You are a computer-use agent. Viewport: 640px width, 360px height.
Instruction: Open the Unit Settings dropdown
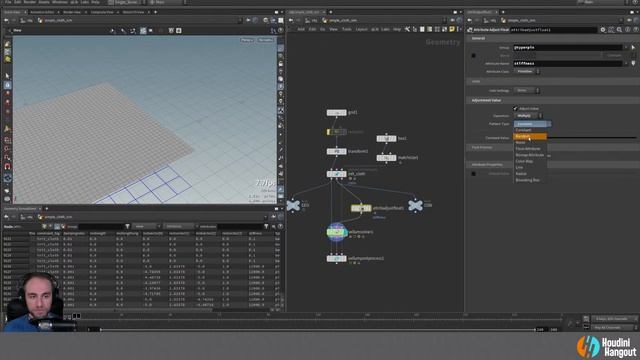point(527,91)
